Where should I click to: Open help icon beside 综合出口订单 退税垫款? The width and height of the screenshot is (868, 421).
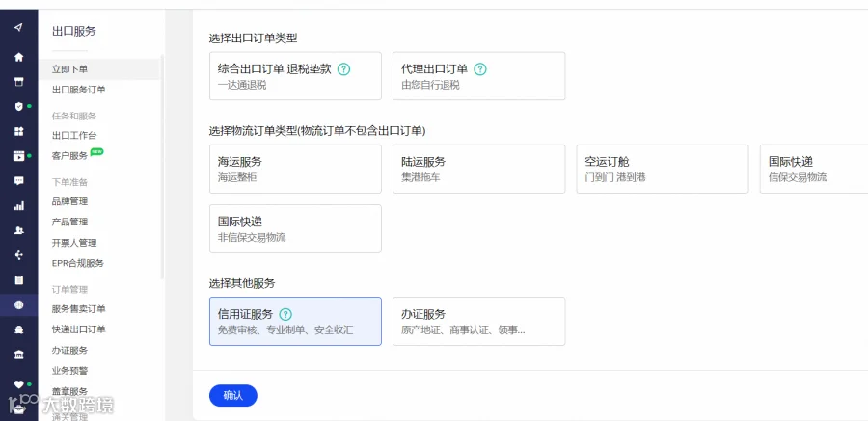pos(343,69)
